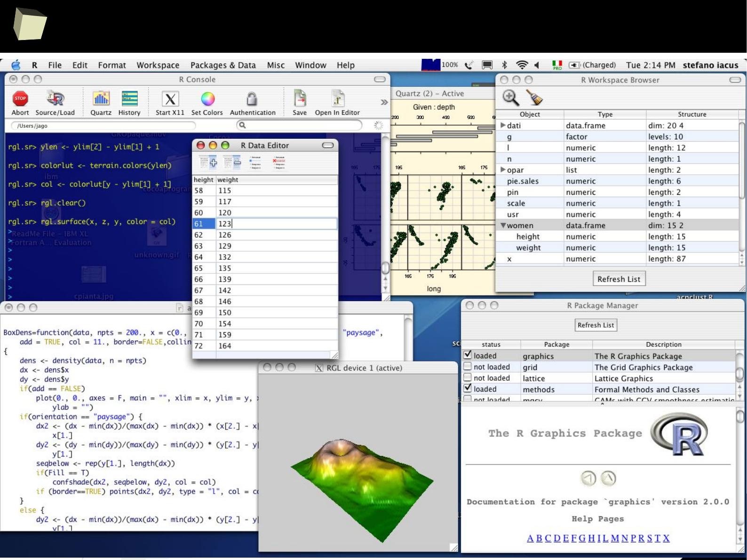Open the Workspace menu
This screenshot has width=747, height=560.
(x=158, y=65)
